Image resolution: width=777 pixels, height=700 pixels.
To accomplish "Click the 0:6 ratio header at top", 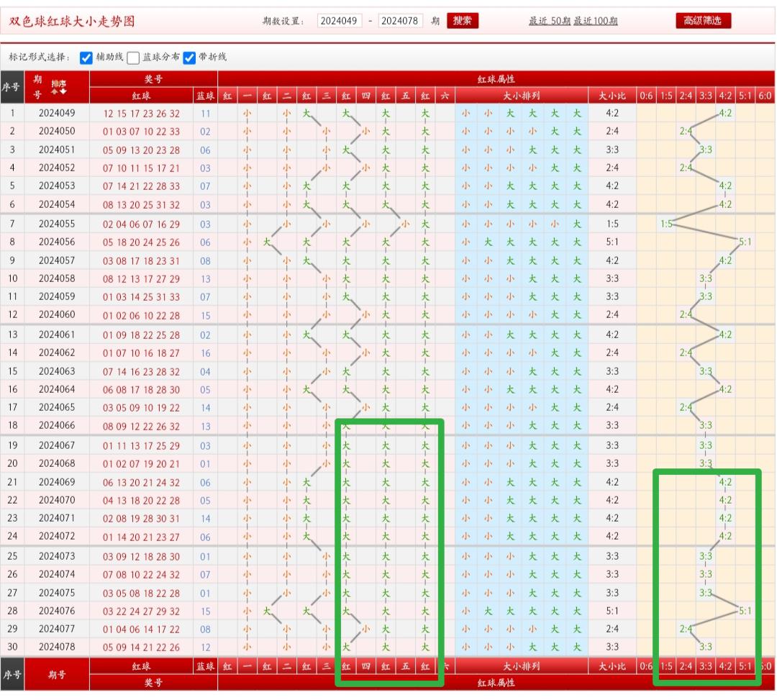I will tap(646, 96).
